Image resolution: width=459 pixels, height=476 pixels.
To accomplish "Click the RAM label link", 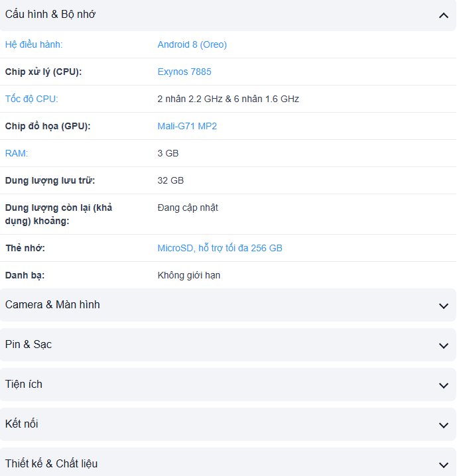I will (17, 153).
